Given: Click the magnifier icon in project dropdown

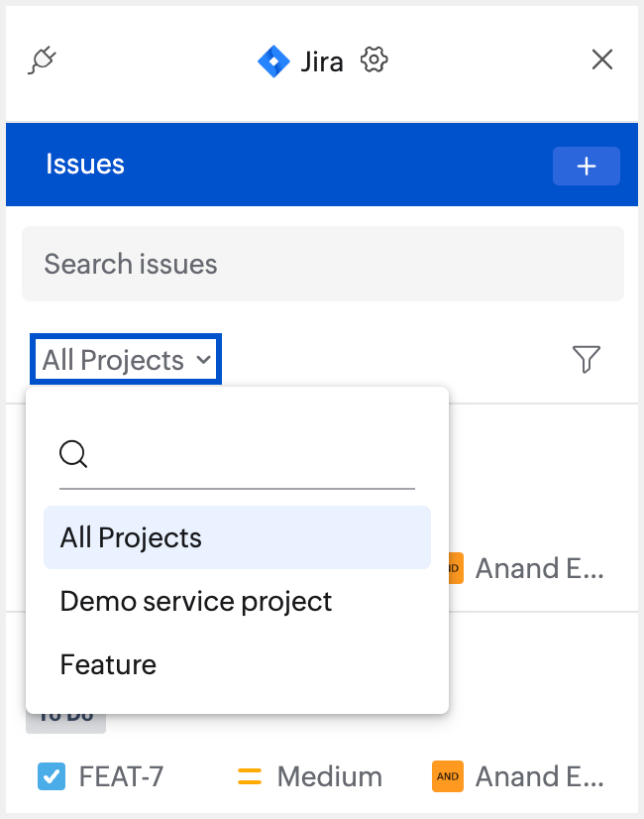Looking at the screenshot, I should pyautogui.click(x=73, y=455).
